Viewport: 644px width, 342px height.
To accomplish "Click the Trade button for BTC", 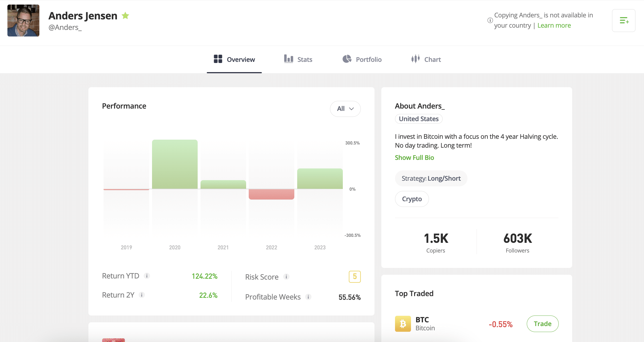I will (542, 324).
